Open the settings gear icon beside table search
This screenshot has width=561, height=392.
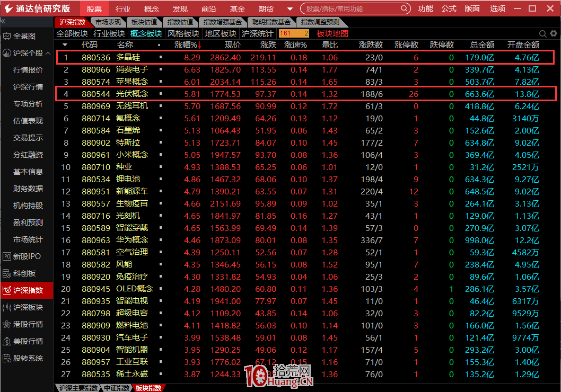554,33
